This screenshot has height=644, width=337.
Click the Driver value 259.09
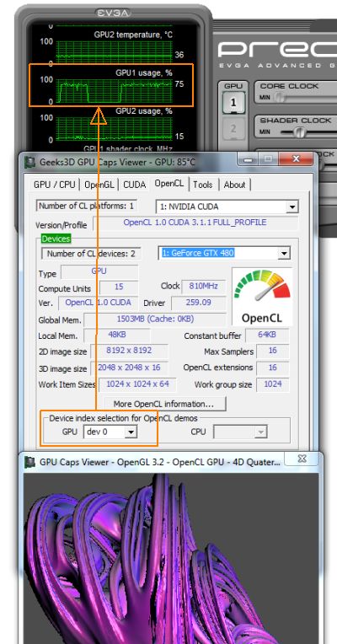pos(198,303)
